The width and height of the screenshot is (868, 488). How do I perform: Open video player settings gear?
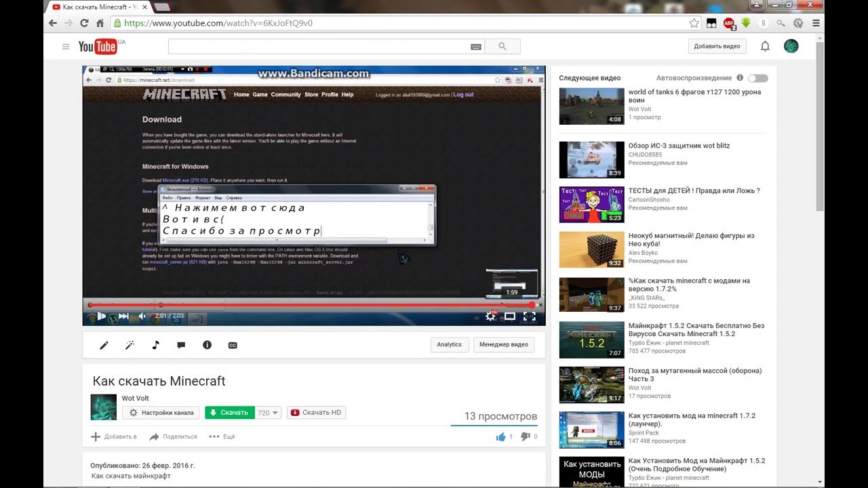(x=490, y=317)
